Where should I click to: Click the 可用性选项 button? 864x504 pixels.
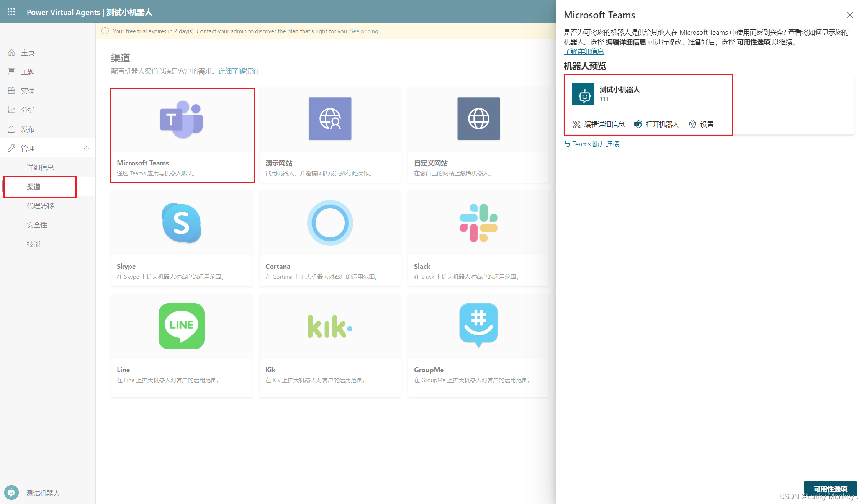point(830,489)
